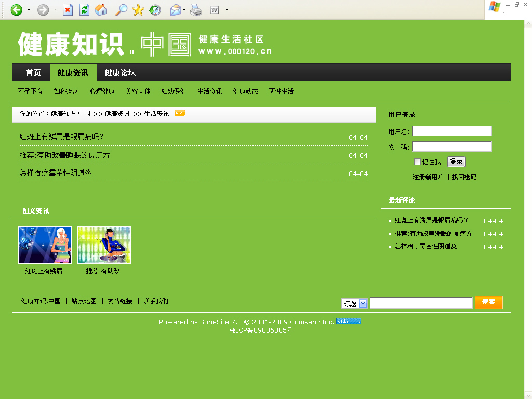Click the Refresh page icon
Viewport: 532px width, 399px height.
click(x=84, y=10)
